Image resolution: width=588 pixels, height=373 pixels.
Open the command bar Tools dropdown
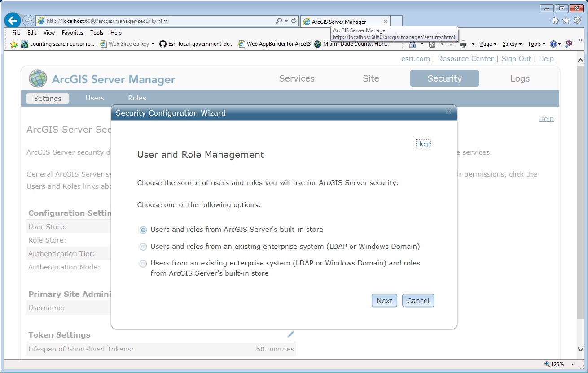(x=537, y=44)
